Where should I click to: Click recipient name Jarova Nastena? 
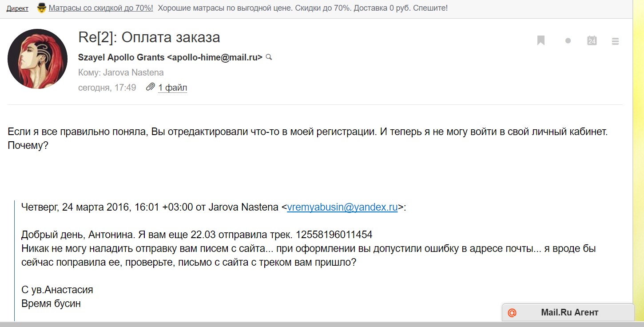(x=133, y=72)
